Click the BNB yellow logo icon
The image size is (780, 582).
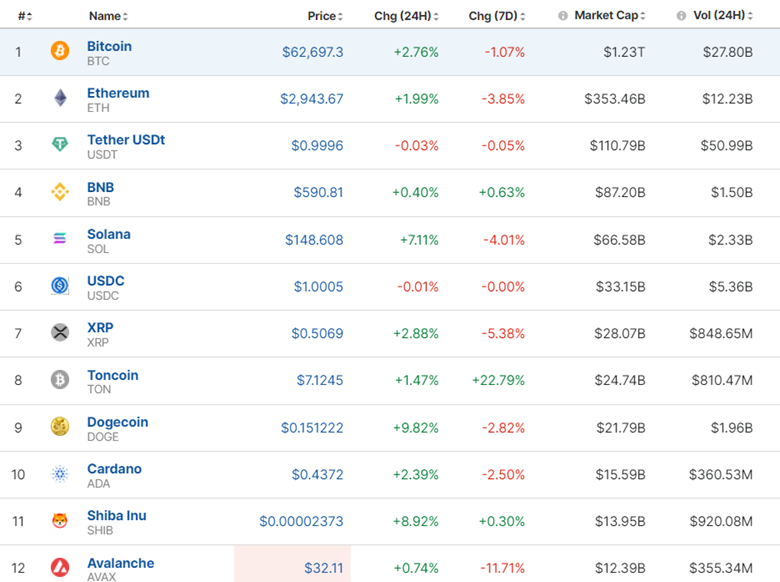pyautogui.click(x=60, y=192)
